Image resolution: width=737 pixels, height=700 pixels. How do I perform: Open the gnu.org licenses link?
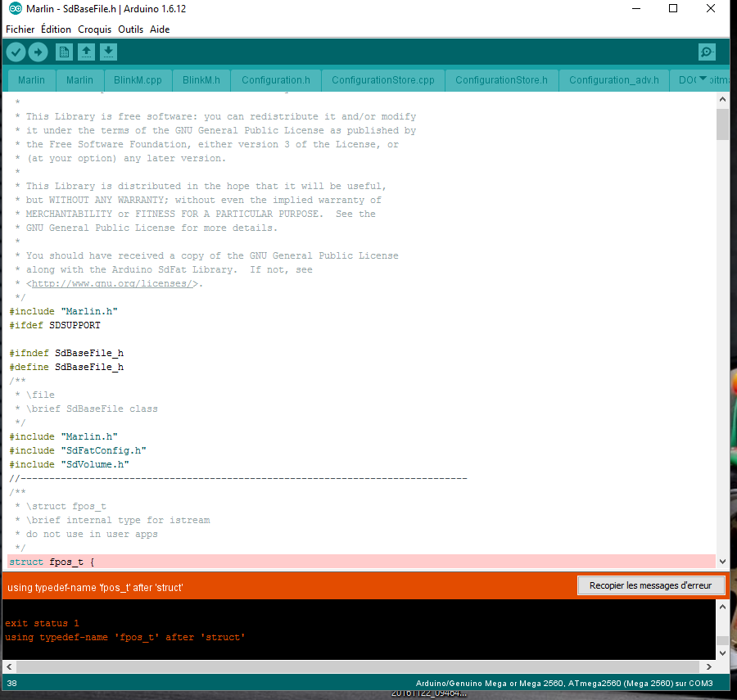tap(112, 284)
